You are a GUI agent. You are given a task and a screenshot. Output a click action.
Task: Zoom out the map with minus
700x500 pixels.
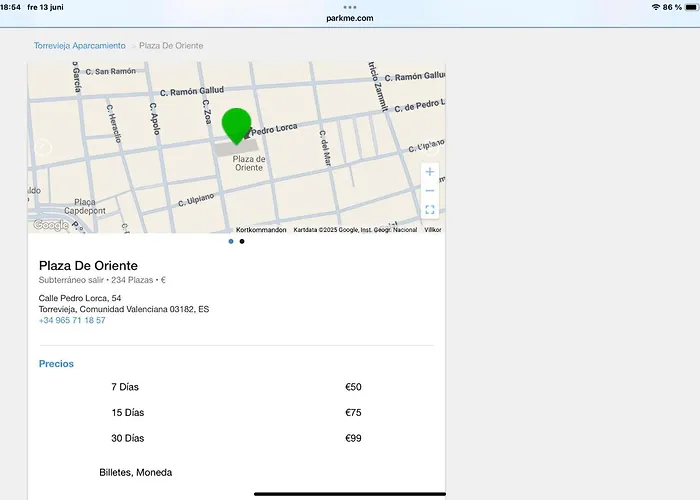point(430,190)
